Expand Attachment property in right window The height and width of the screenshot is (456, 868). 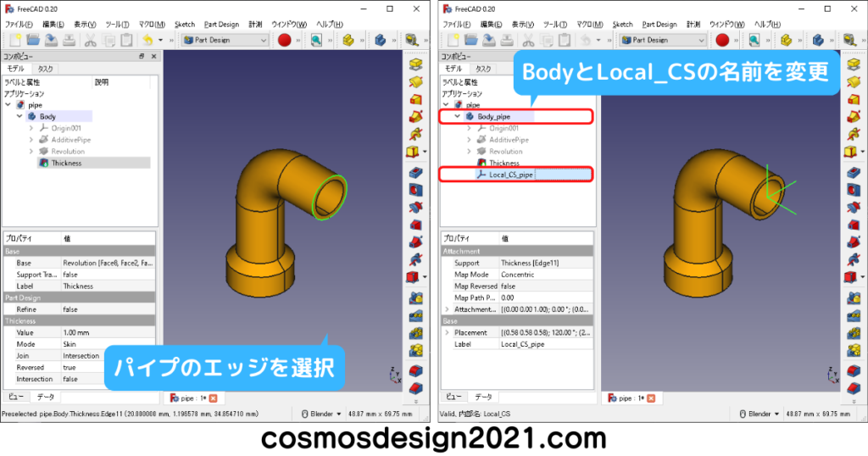447,309
